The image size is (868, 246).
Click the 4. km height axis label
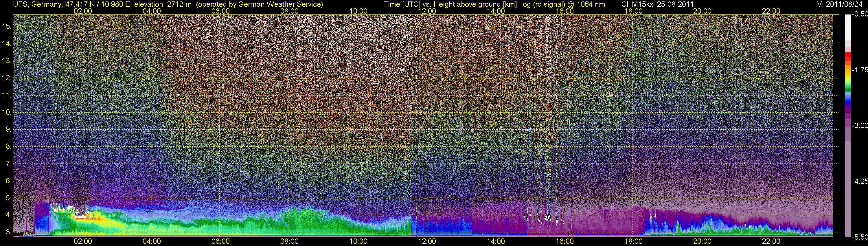point(8,215)
